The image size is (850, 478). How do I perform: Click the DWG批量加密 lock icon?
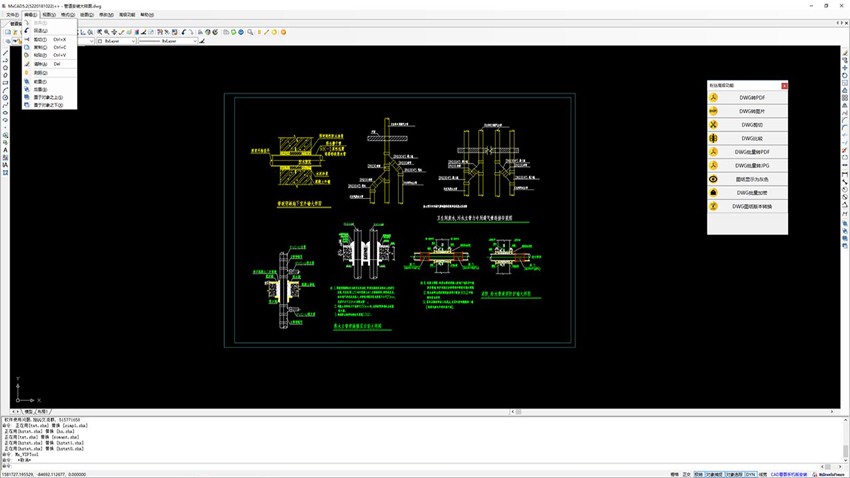(713, 192)
